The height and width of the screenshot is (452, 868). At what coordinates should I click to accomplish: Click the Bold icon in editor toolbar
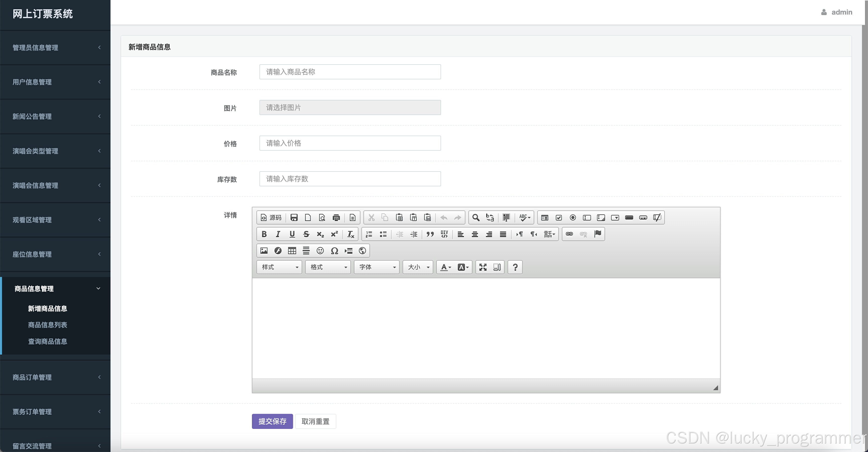(264, 234)
